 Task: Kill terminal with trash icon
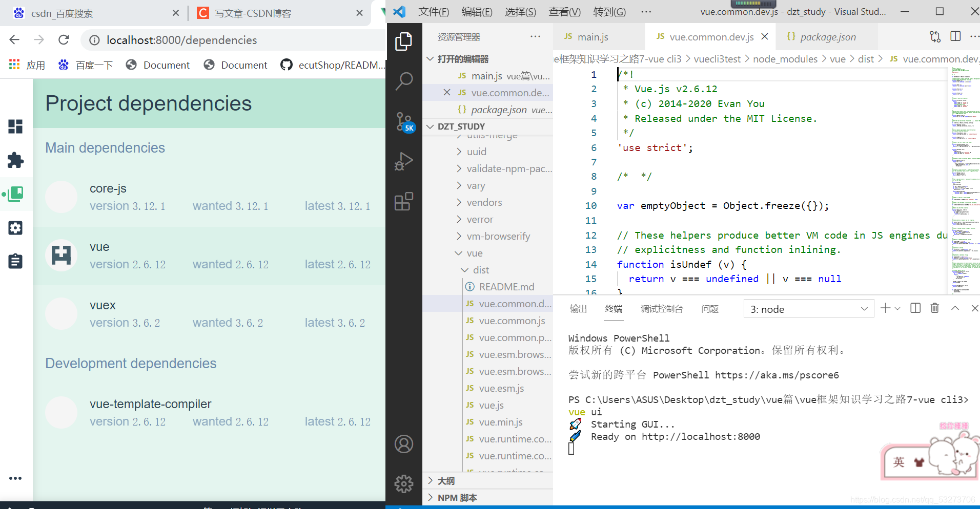coord(935,308)
